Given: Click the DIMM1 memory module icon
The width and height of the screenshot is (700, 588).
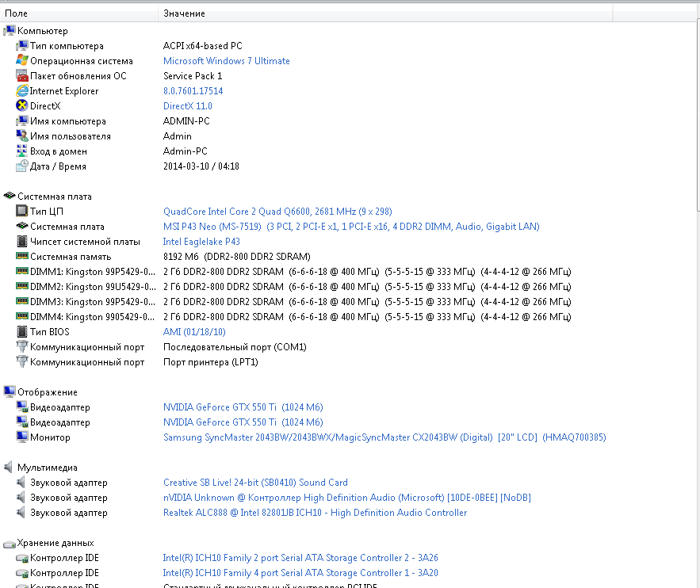Looking at the screenshot, I should 22,272.
